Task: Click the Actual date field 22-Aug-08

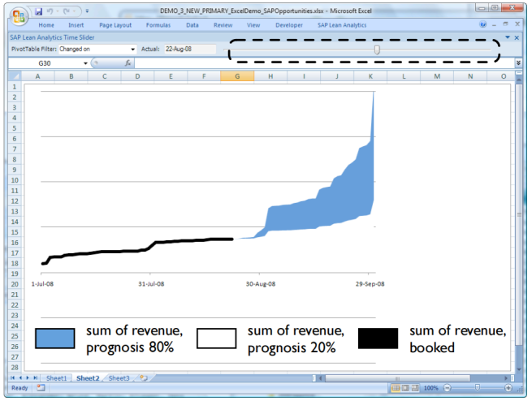Action: coord(190,50)
